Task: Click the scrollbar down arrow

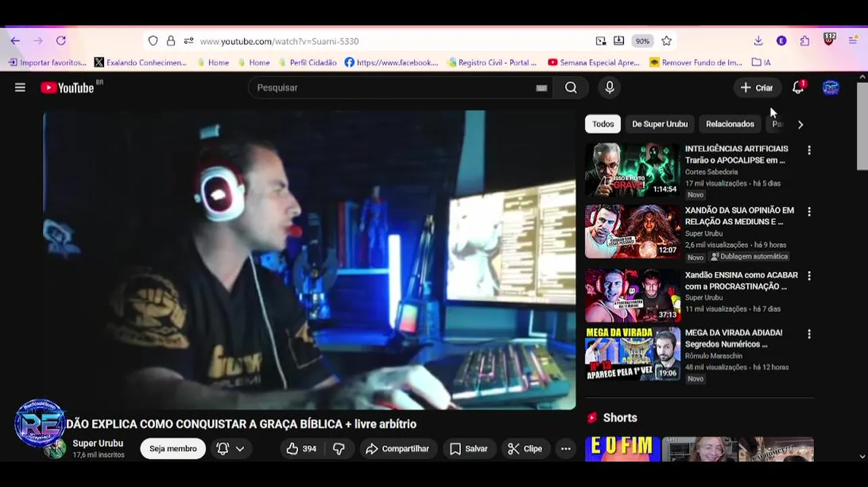Action: (862, 457)
